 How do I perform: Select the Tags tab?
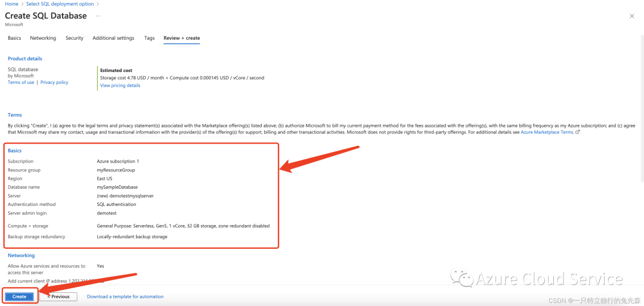(150, 38)
